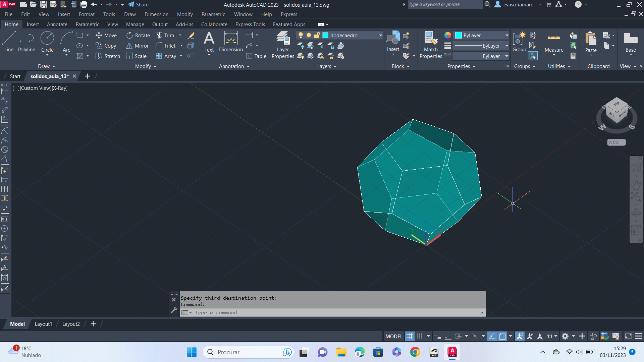Toggle object snap tracking in status bar
The height and width of the screenshot is (362, 644).
click(x=492, y=336)
